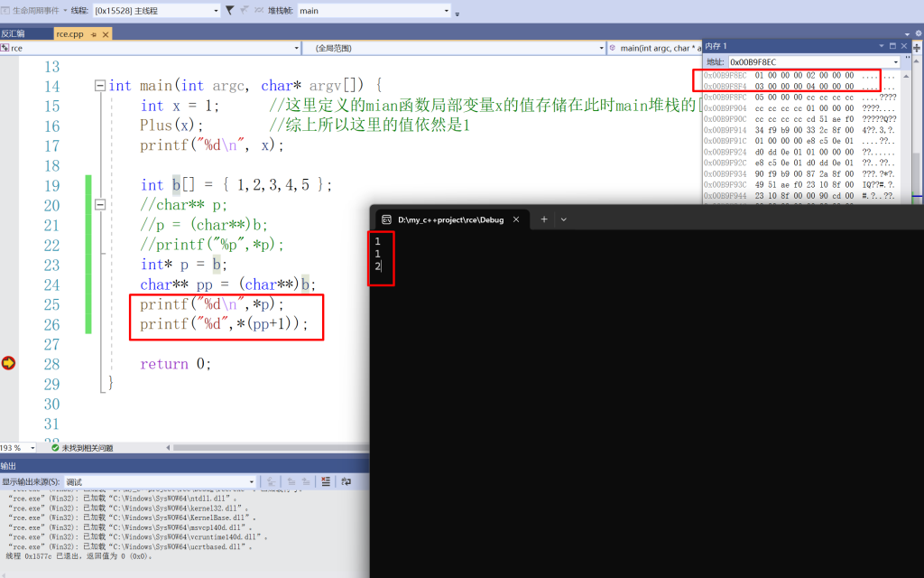Toggle the pin on the rce.cpp tab
Screen dimensions: 924x578
coord(94,33)
